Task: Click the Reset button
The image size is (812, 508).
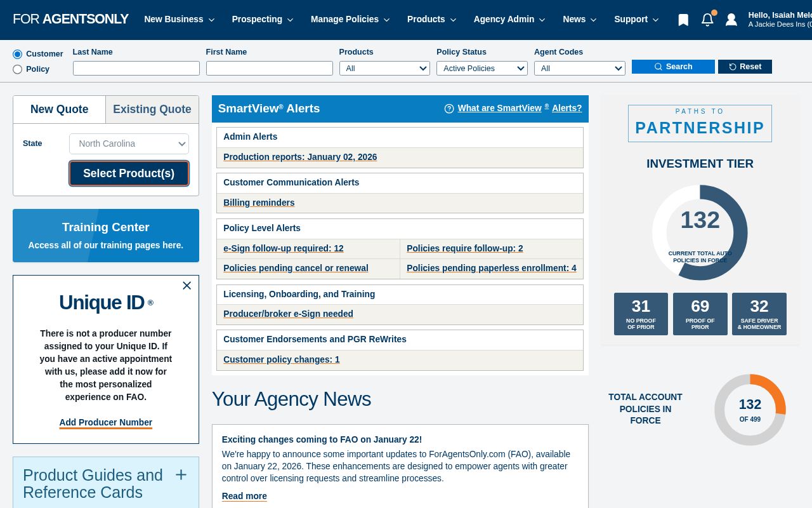Action: (745, 67)
